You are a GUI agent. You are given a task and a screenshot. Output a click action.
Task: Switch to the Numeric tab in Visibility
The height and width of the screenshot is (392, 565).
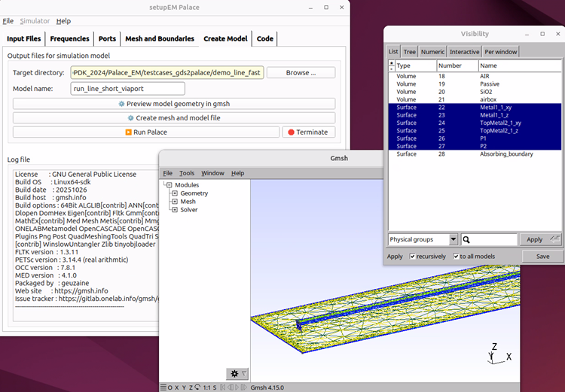pyautogui.click(x=432, y=52)
